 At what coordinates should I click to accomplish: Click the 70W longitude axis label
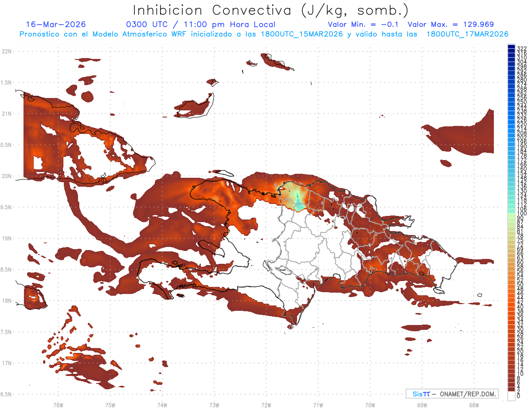click(x=370, y=405)
